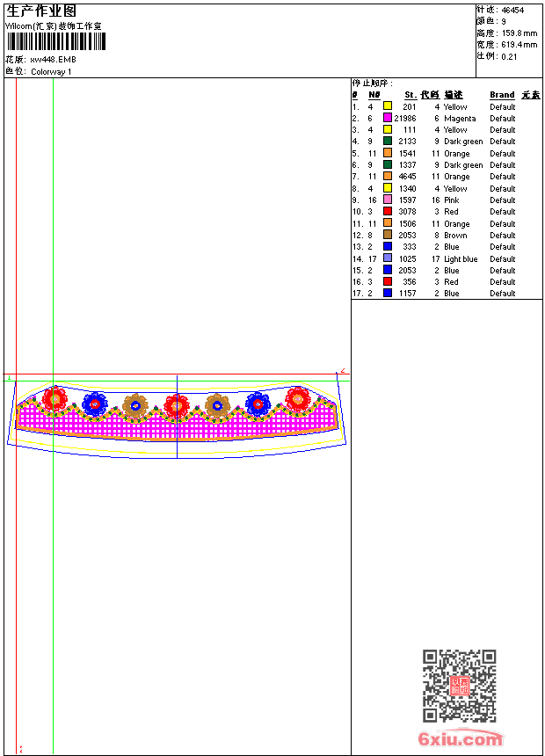545x756 pixels.
Task: Click the '停止顺序' heading
Action: click(373, 84)
